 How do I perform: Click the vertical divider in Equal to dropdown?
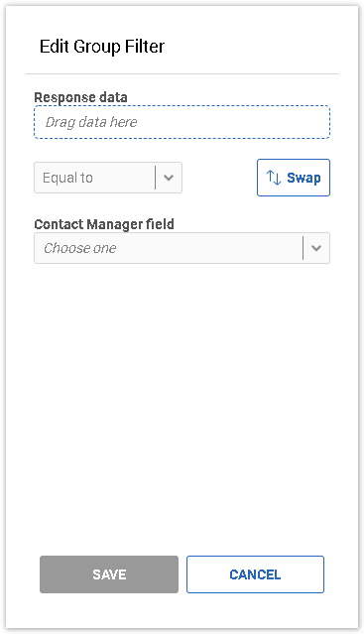pyautogui.click(x=155, y=178)
